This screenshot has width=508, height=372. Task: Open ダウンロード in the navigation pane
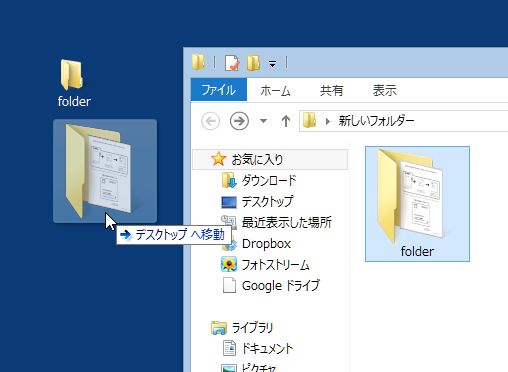click(x=269, y=180)
